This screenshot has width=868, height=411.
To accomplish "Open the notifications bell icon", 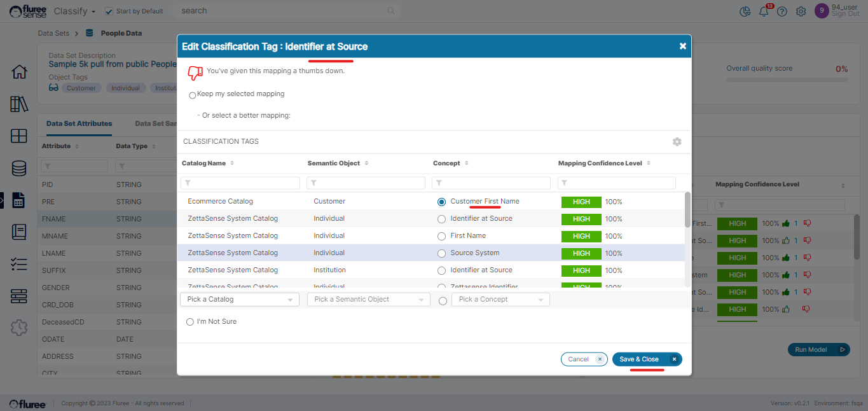I will pyautogui.click(x=764, y=11).
